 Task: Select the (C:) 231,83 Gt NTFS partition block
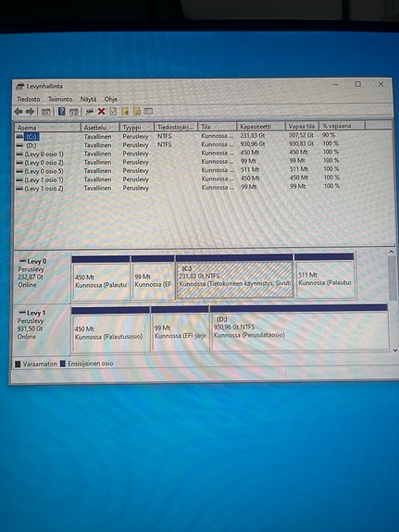pos(234,279)
